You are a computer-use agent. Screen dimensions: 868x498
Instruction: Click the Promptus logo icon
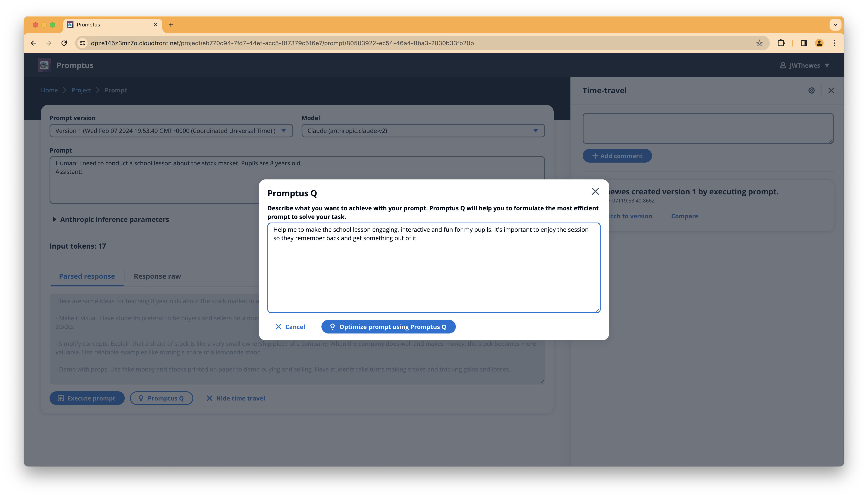(44, 65)
